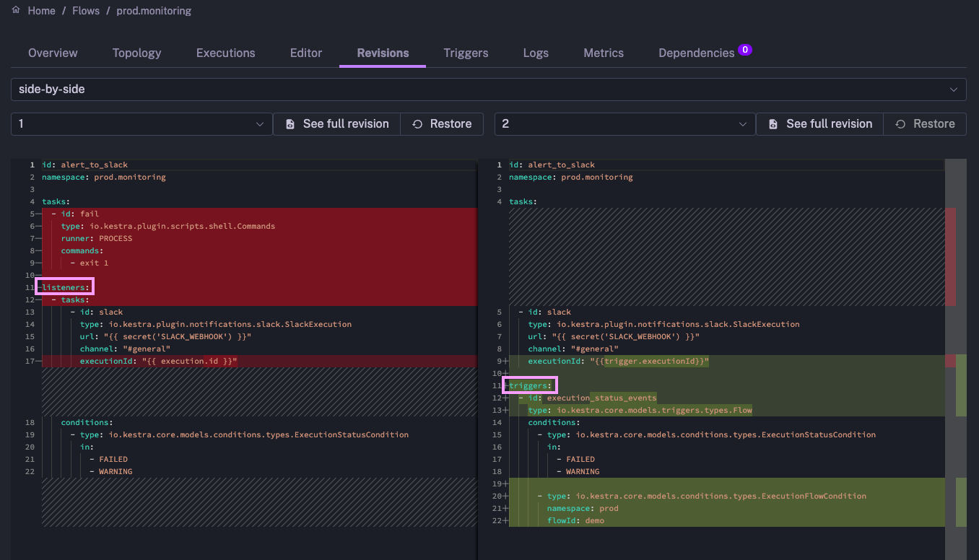Image resolution: width=979 pixels, height=560 pixels.
Task: Click the Flows breadcrumb link
Action: click(x=86, y=11)
